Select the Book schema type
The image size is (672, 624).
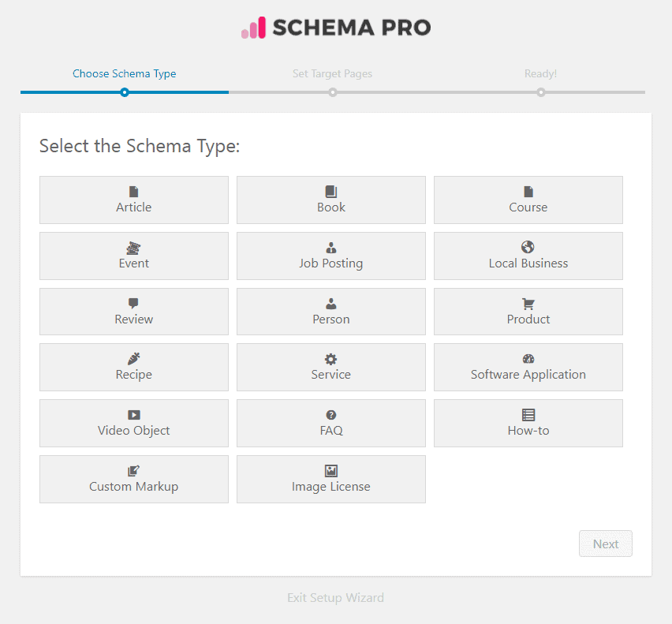(330, 200)
